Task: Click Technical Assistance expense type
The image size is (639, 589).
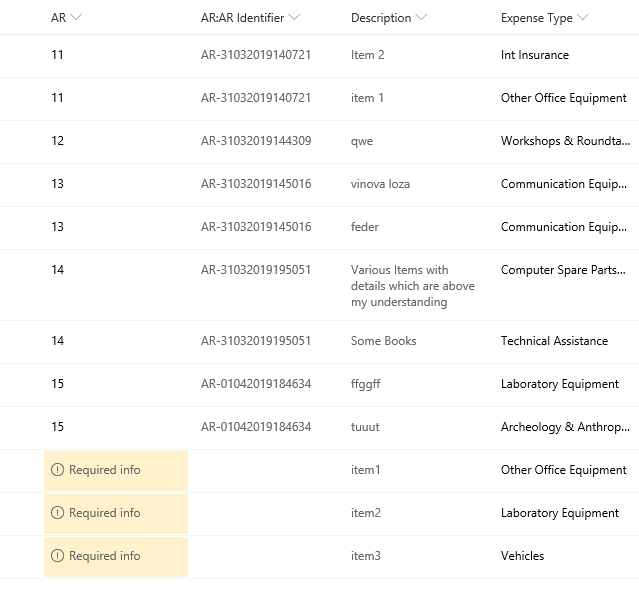Action: click(554, 341)
